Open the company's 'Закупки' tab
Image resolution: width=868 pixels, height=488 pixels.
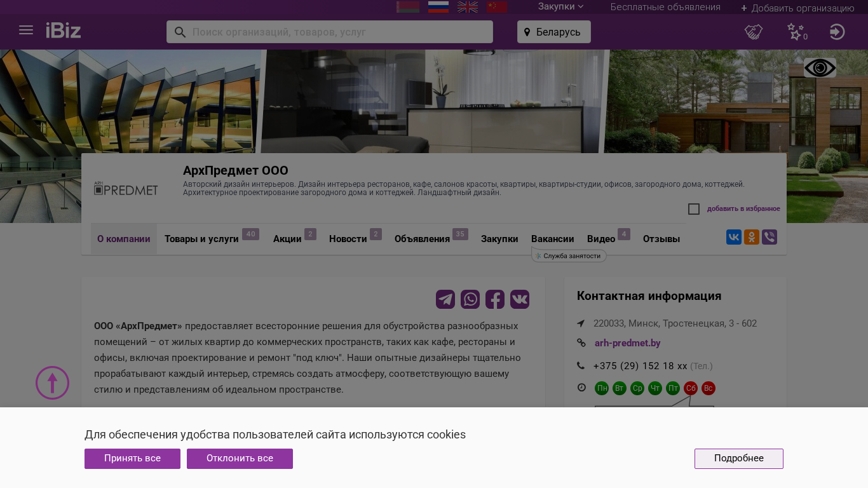click(499, 239)
